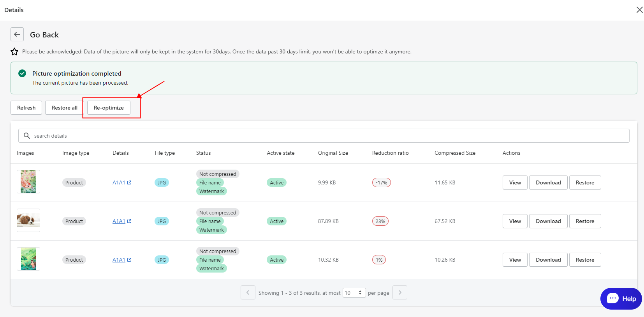The width and height of the screenshot is (644, 317).
Task: Restore the 87.89 KB image
Action: coord(585,221)
